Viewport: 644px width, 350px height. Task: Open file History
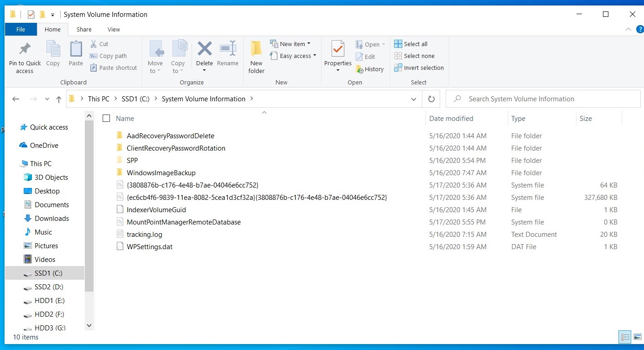[x=369, y=69]
